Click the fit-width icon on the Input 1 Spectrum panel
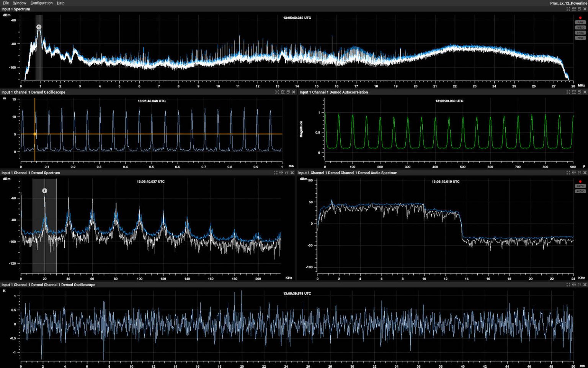Image resolution: width=588 pixels, height=368 pixels. click(x=573, y=9)
